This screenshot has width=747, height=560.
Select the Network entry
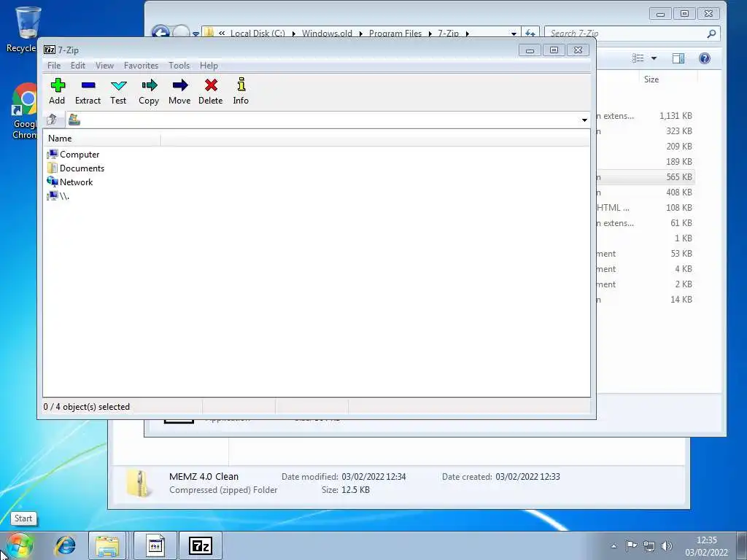pos(70,182)
